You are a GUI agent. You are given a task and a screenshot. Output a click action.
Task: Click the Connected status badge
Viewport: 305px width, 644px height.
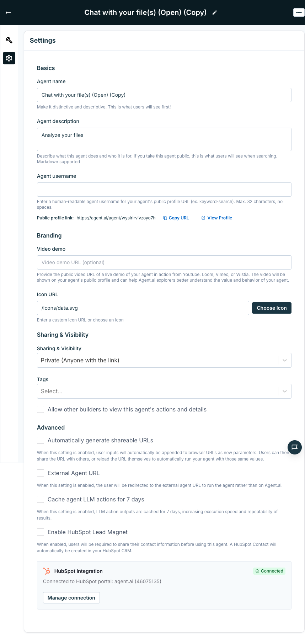(x=269, y=571)
